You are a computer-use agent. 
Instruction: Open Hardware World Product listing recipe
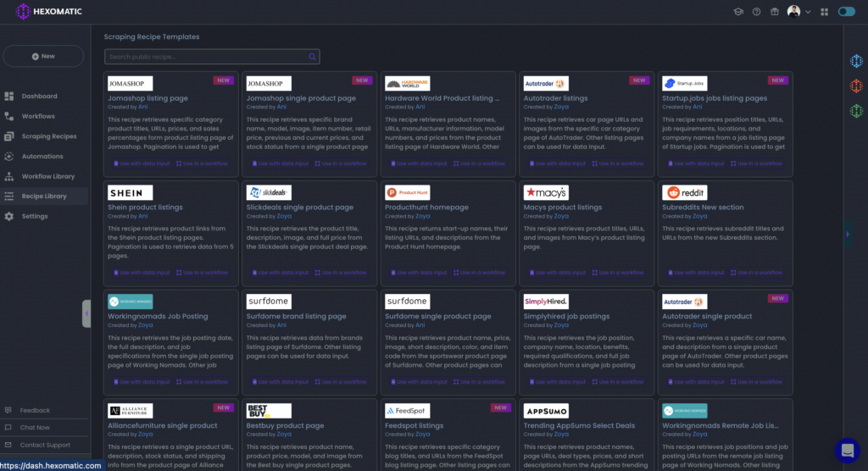coord(442,98)
